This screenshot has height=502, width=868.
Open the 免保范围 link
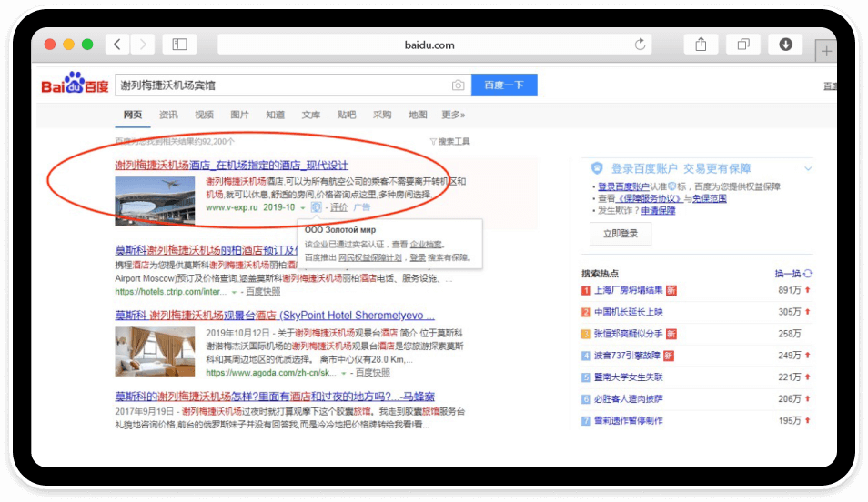click(709, 198)
